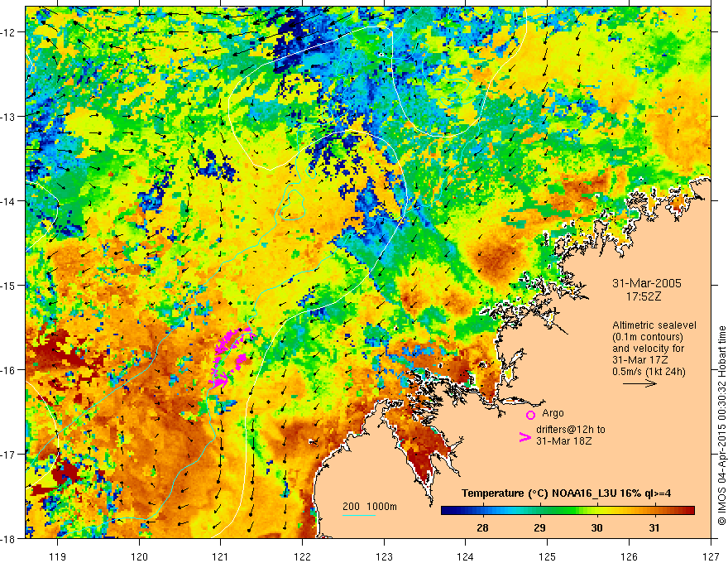Click the date text 31-Mar-2005

pos(647,283)
